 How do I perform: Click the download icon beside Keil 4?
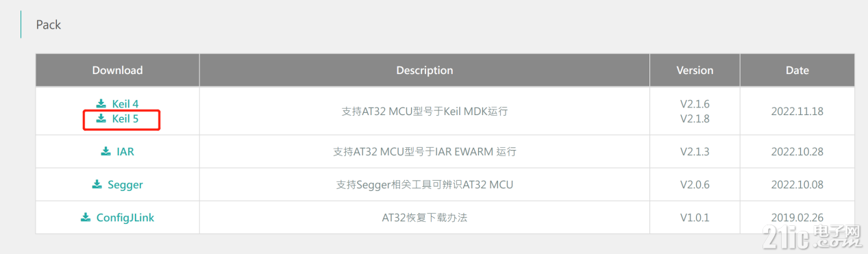101,104
